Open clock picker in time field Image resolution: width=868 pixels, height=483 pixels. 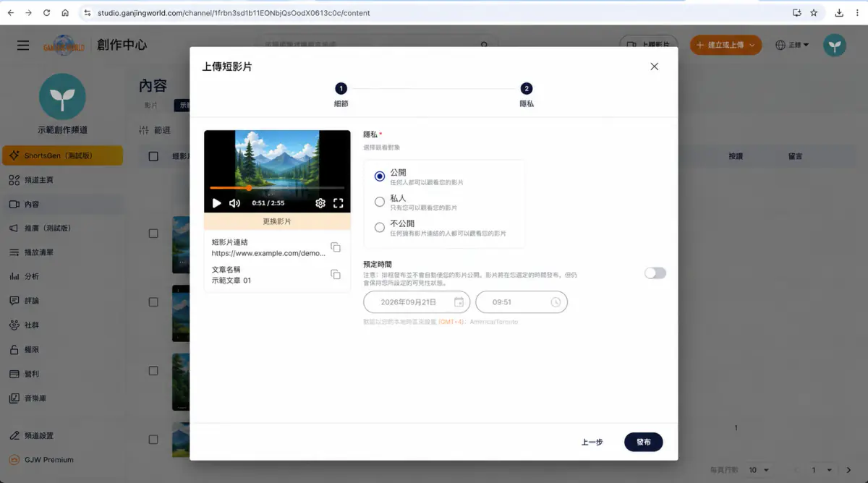556,302
